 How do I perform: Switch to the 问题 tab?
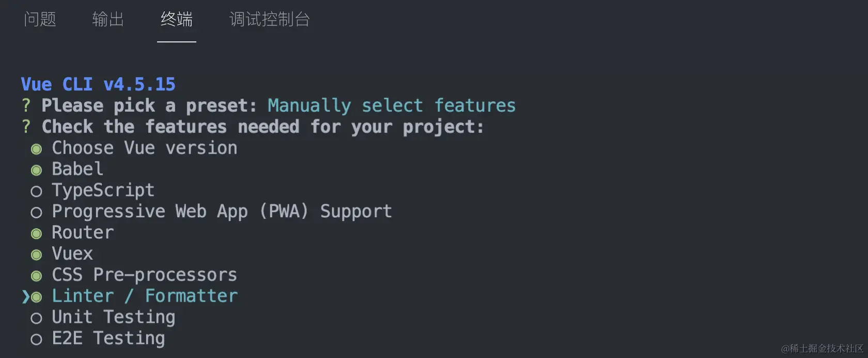pos(40,20)
